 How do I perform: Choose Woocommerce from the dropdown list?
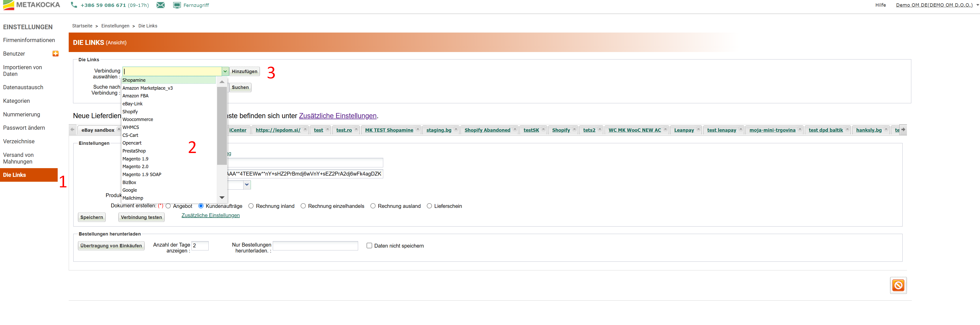[138, 119]
